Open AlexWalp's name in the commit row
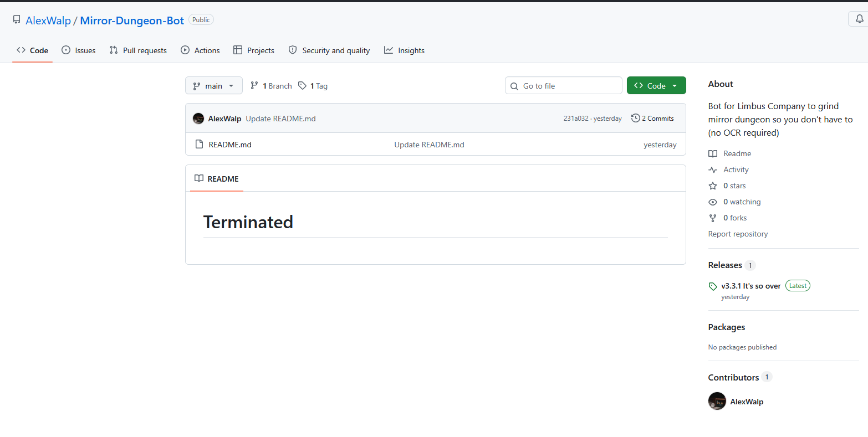 click(224, 119)
